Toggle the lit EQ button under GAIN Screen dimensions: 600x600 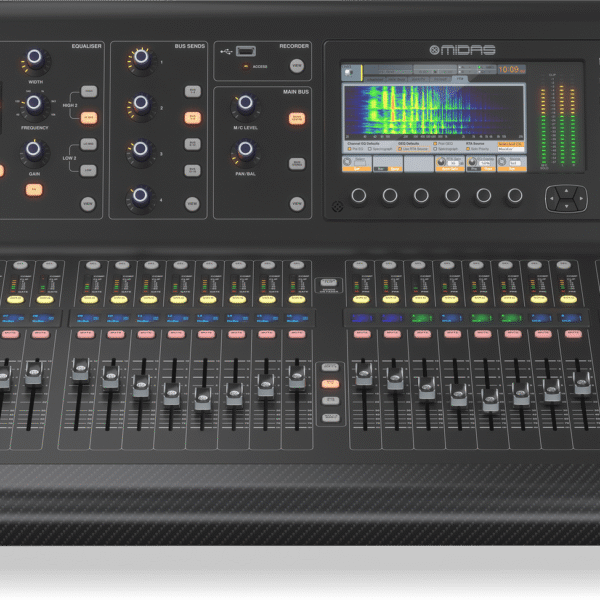34,189
